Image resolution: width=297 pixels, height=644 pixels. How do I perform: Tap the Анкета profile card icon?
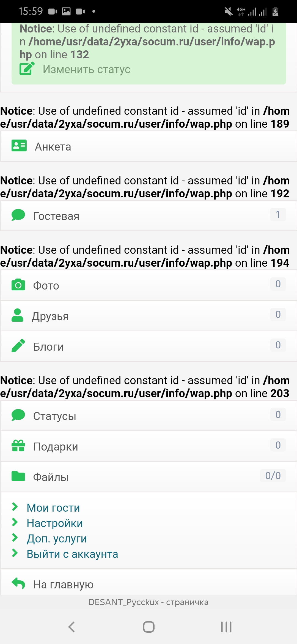click(x=19, y=146)
